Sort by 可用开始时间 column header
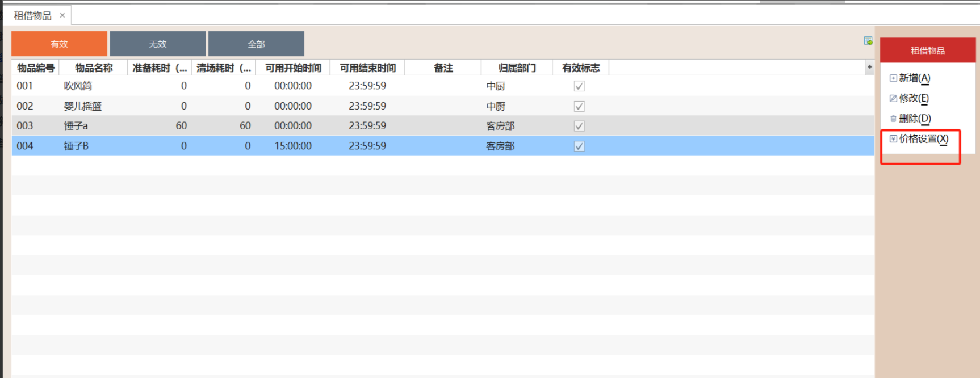980x378 pixels. point(293,68)
